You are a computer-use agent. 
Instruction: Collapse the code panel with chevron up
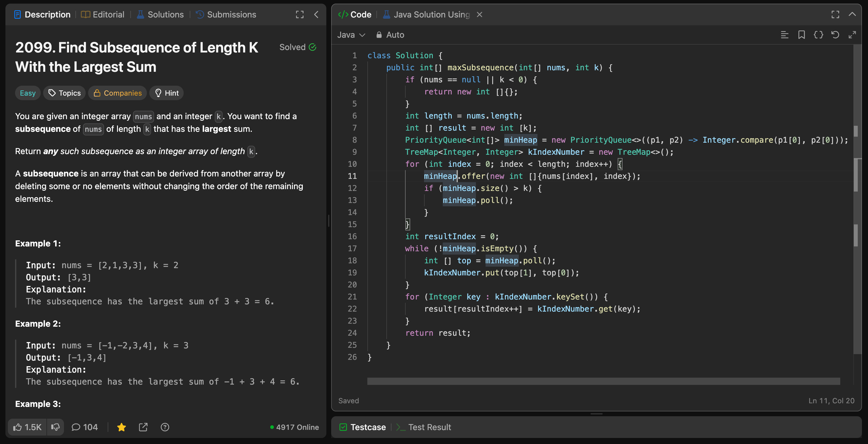point(852,14)
